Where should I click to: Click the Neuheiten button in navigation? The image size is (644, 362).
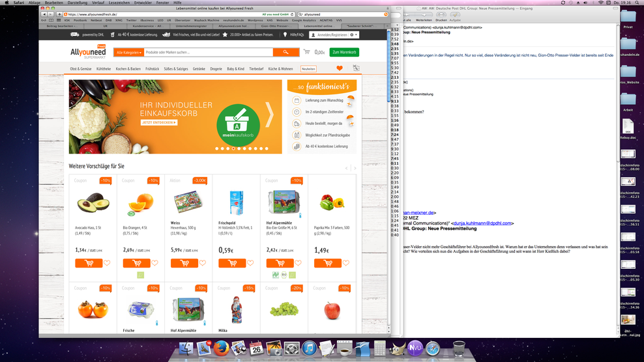(308, 69)
